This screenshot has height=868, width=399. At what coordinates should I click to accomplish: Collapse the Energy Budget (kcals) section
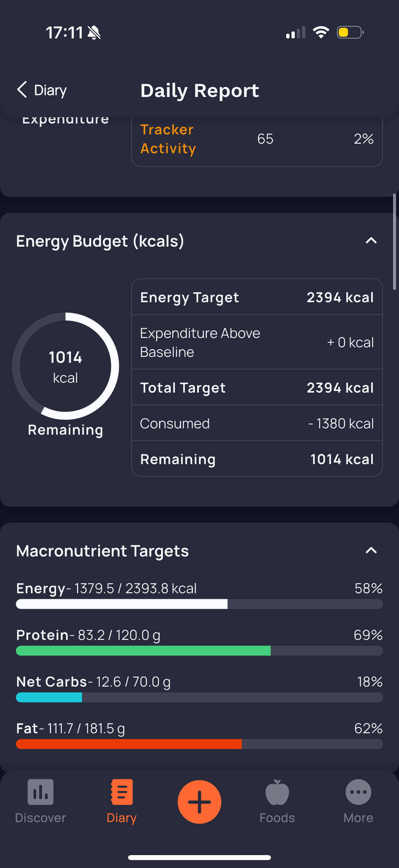point(371,241)
